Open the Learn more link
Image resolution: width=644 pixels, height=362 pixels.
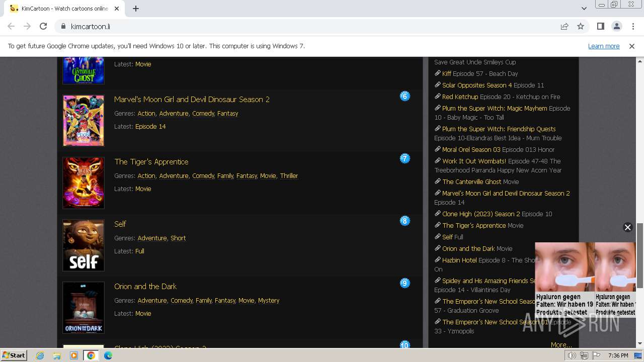click(x=604, y=46)
